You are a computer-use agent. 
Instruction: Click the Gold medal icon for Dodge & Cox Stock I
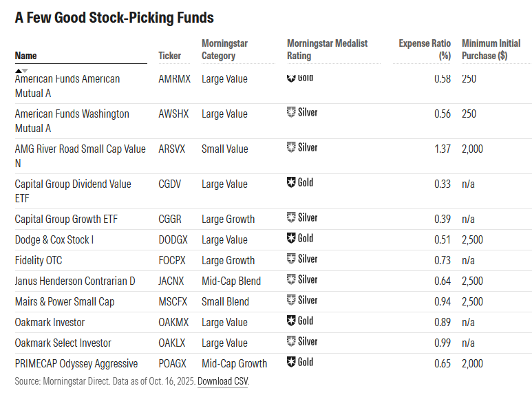[x=291, y=239]
